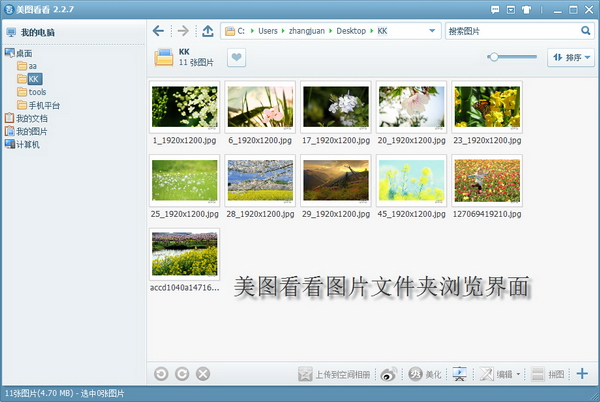Favorite the KK folder with heart icon

click(x=236, y=57)
